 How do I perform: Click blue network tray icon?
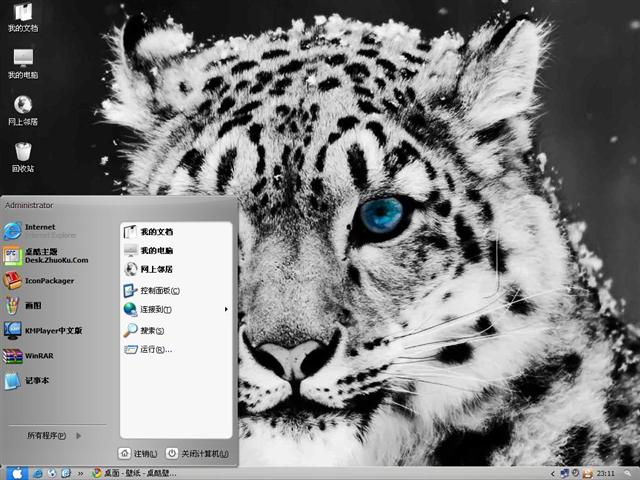pos(565,473)
